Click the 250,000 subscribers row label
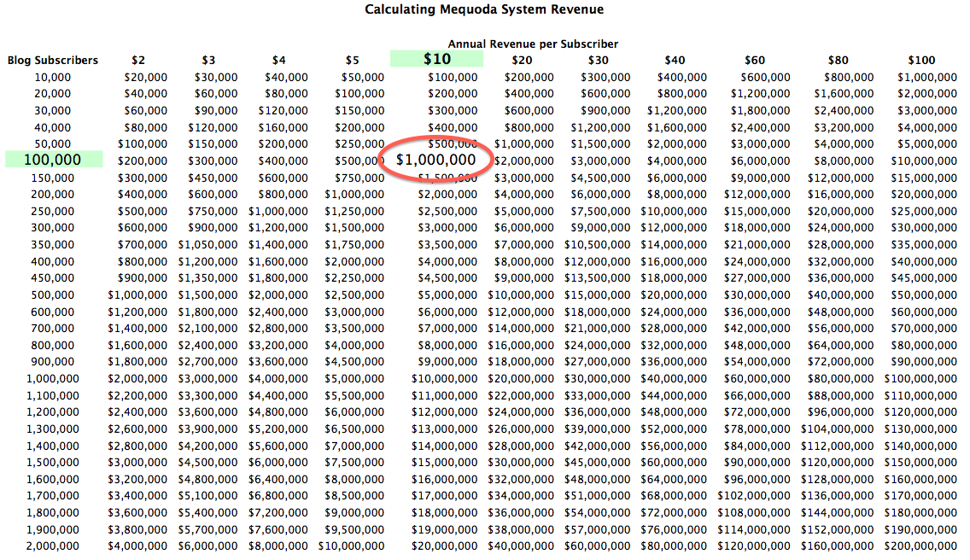Image resolution: width=970 pixels, height=560 pixels. click(53, 211)
